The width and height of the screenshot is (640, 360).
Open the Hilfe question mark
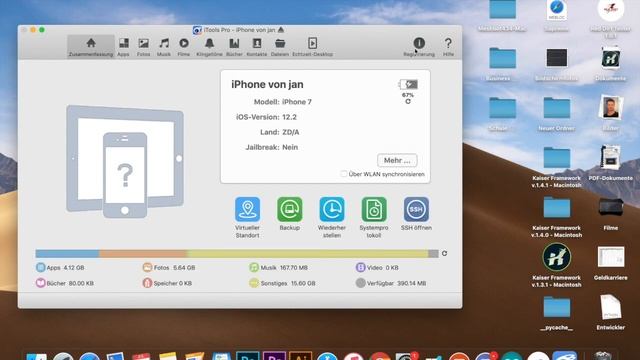click(x=448, y=47)
